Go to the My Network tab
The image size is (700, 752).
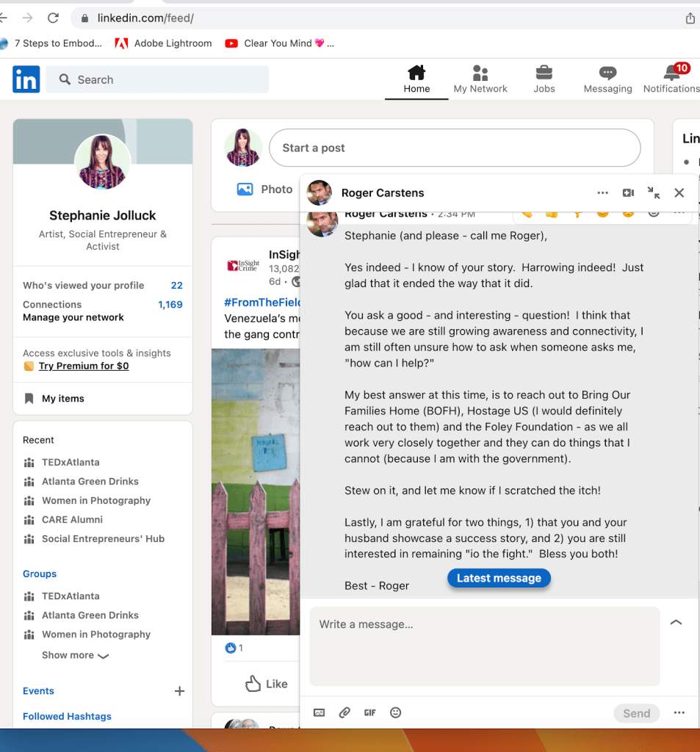(480, 79)
